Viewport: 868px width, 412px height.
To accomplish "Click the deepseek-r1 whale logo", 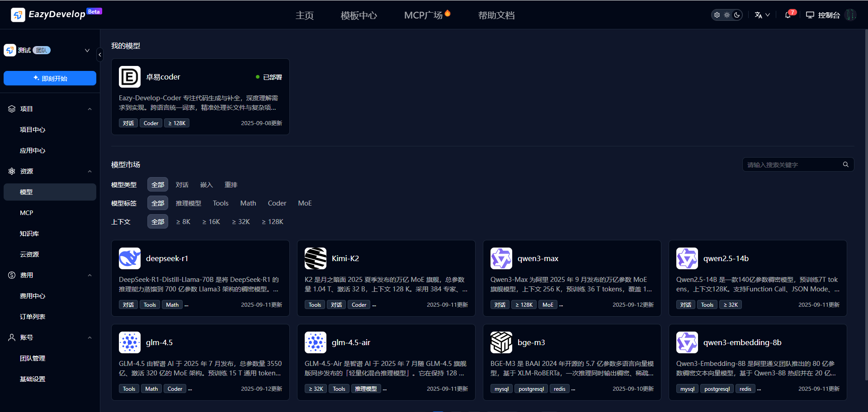I will tap(130, 258).
